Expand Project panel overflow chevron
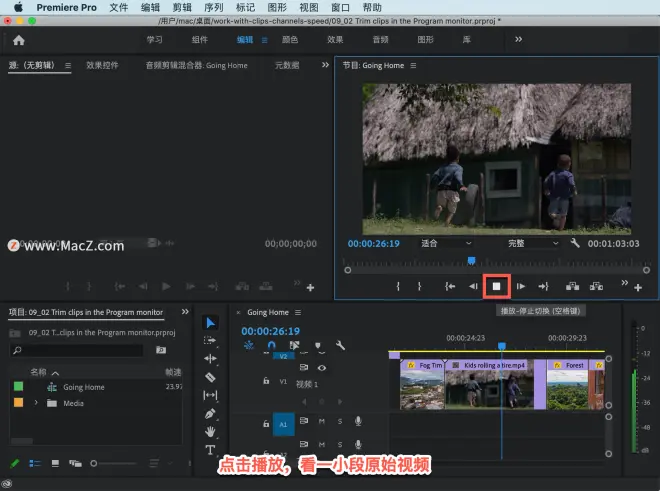Viewport: 660px width, 491px height. [x=185, y=312]
